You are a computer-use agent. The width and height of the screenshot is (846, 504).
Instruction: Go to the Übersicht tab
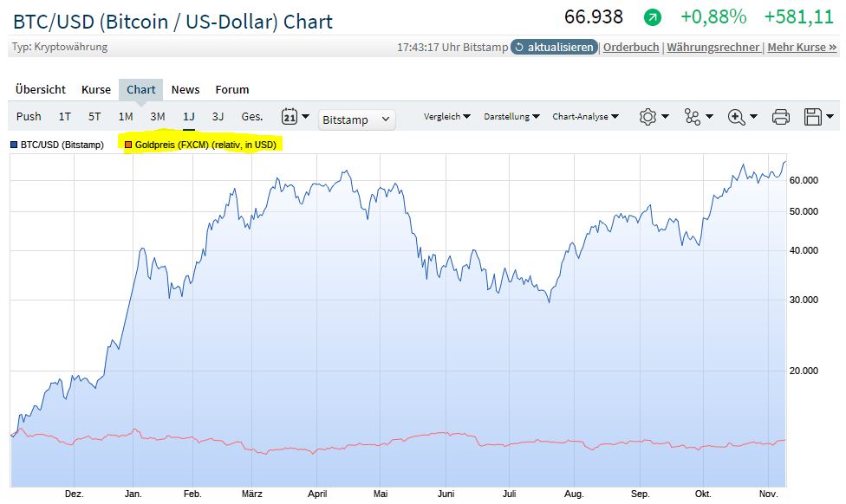(40, 89)
